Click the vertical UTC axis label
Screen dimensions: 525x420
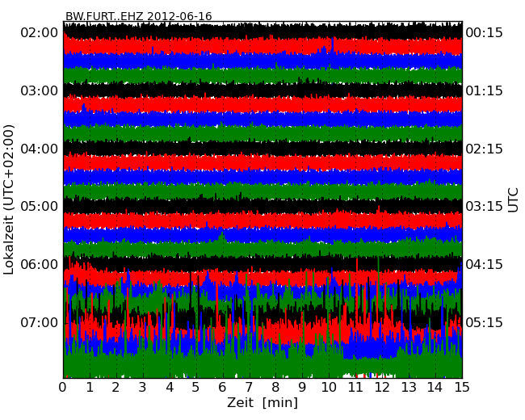point(513,200)
